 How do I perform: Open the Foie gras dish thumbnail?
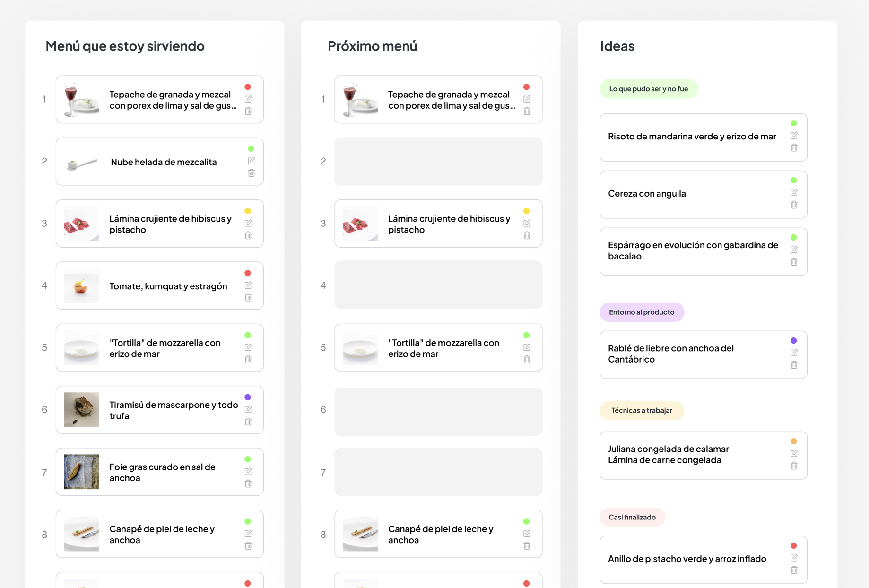pyautogui.click(x=82, y=472)
